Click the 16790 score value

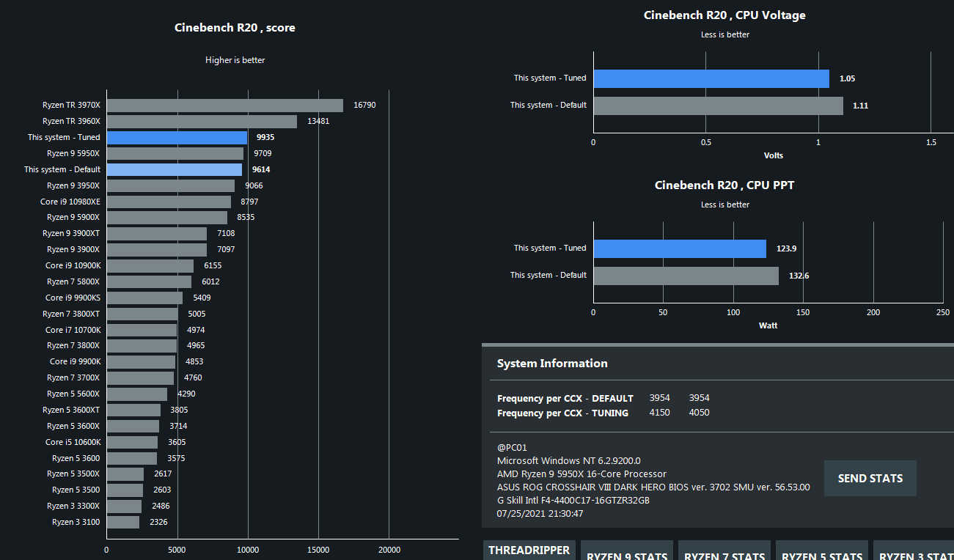[x=364, y=106]
